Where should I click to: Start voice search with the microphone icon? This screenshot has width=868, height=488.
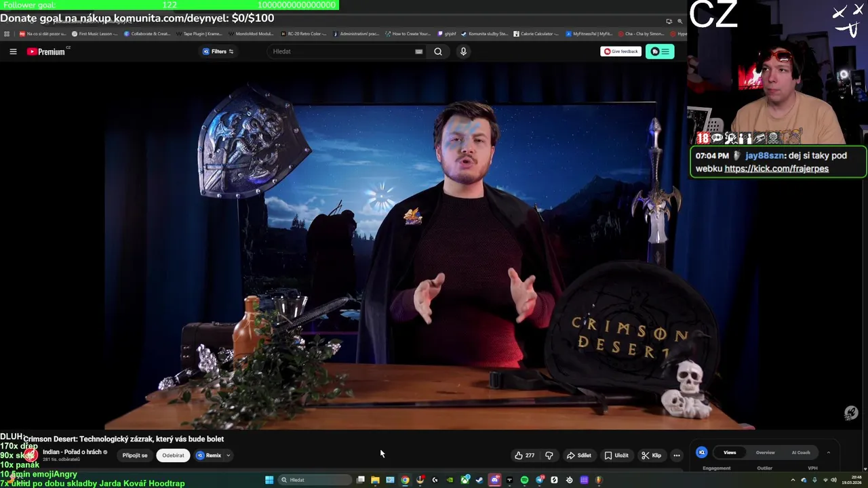(x=463, y=52)
